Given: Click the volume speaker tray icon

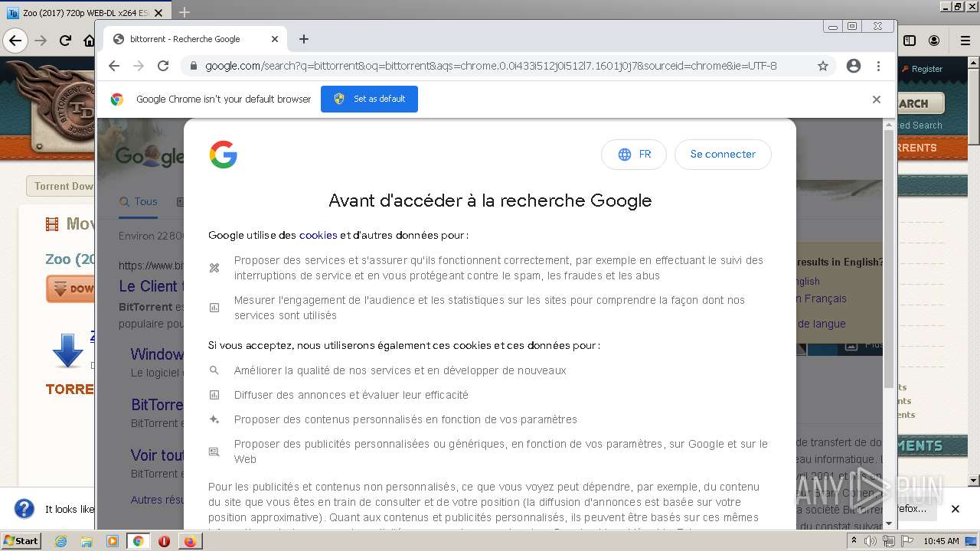Looking at the screenshot, I should coord(871,541).
